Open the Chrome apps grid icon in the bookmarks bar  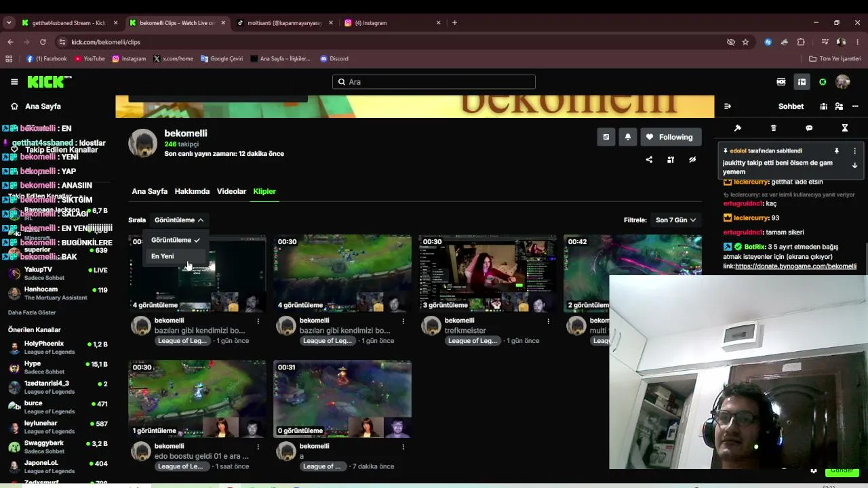9,59
